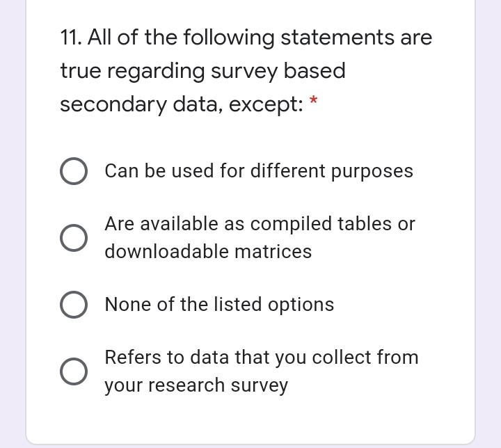Click the word 'matrices' in the second option
The image size is (501, 448).
273,252
